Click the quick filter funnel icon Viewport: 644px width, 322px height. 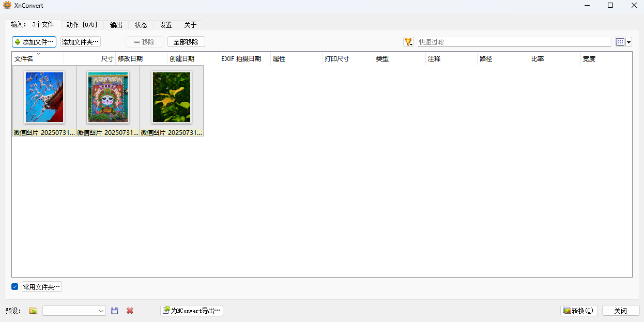point(408,41)
